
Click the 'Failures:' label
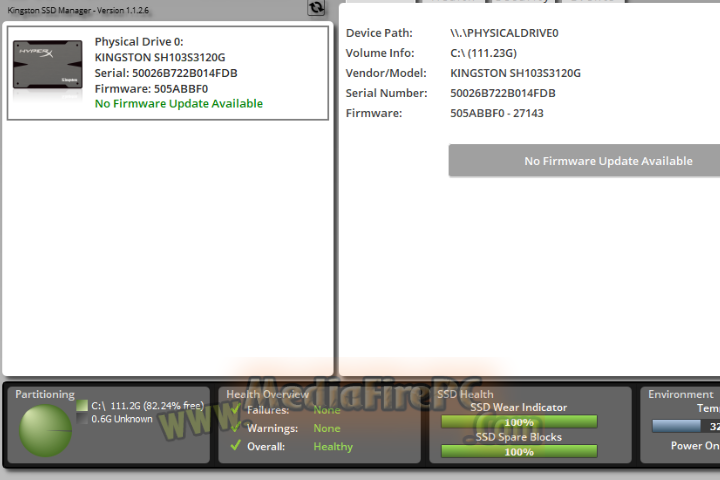(268, 410)
